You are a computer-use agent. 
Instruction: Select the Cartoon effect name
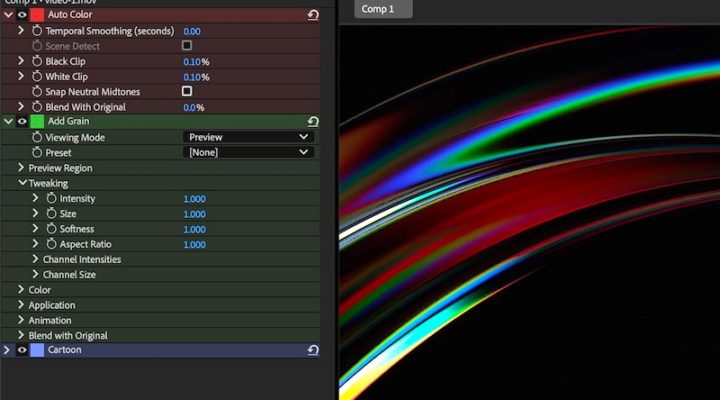click(64, 350)
